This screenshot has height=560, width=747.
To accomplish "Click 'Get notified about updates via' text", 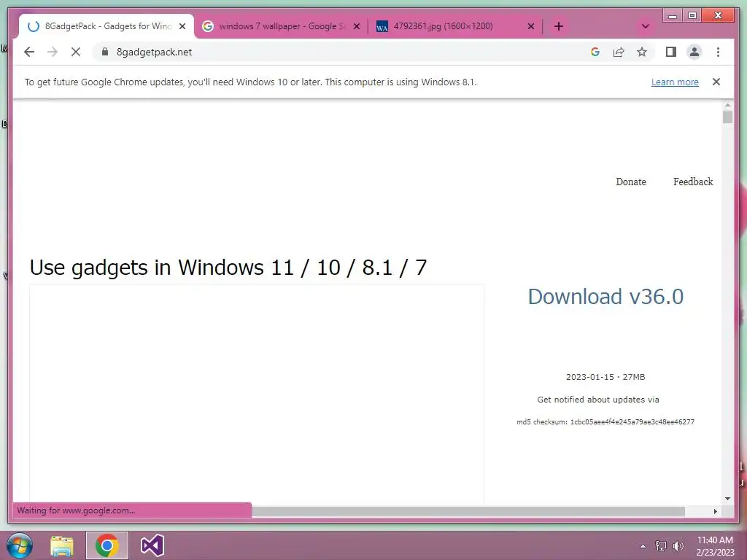I will pos(598,400).
